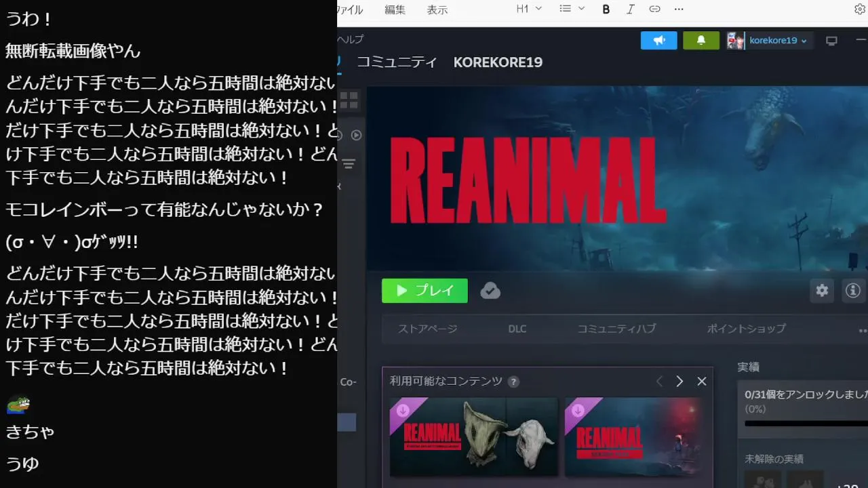Click chat message うゆ
The width and height of the screenshot is (868, 488).
[x=22, y=464]
